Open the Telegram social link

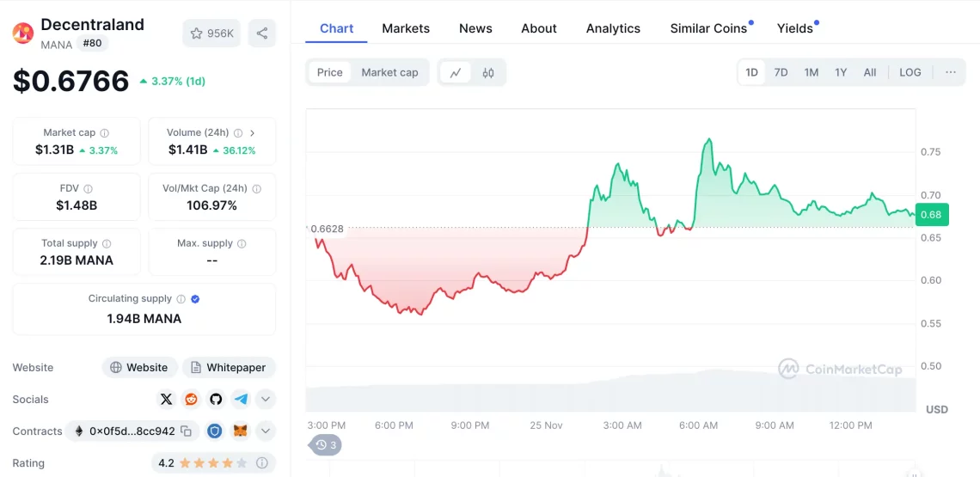(241, 399)
